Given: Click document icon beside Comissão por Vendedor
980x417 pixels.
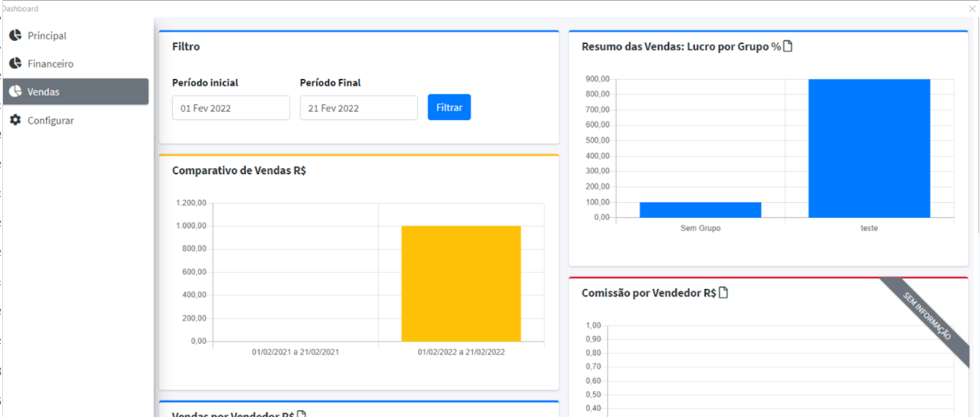Looking at the screenshot, I should tap(723, 293).
